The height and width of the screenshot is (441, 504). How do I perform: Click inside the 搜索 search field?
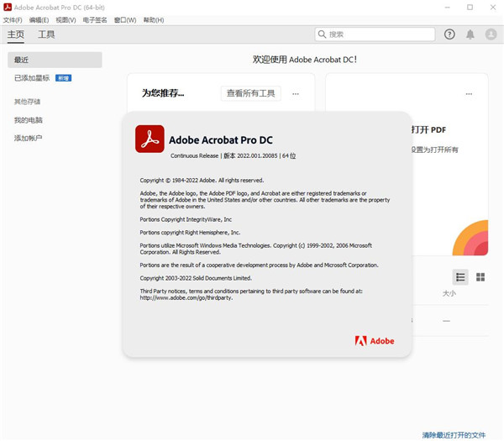pos(375,34)
